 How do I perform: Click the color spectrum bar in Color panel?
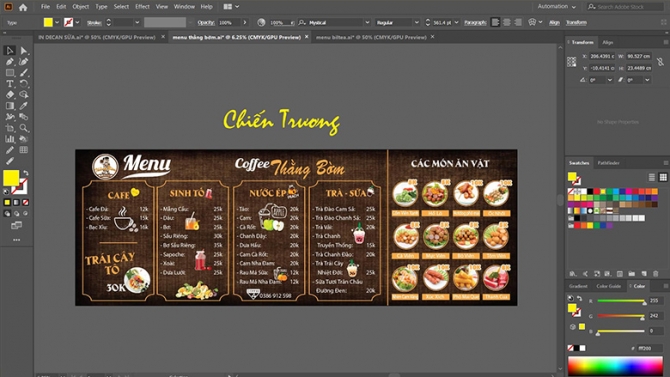coord(615,366)
